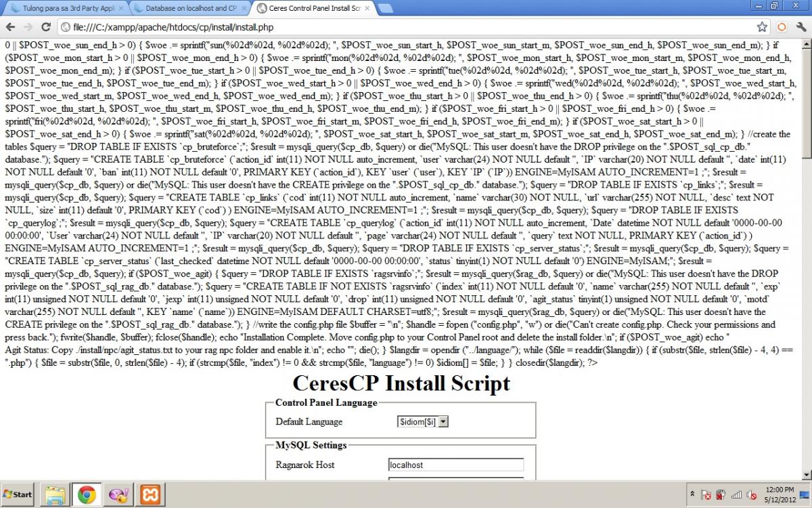Open the Action Center flag icon
The image size is (812, 508).
tap(706, 495)
